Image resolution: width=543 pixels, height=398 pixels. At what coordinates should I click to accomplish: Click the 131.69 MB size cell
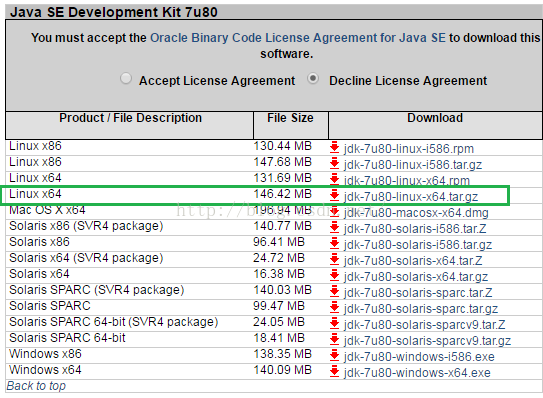[283, 178]
